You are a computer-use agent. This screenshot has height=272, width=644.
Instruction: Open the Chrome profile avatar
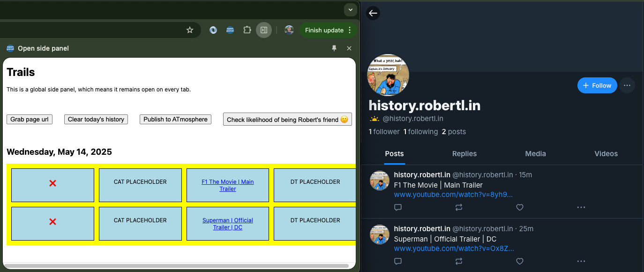(289, 30)
